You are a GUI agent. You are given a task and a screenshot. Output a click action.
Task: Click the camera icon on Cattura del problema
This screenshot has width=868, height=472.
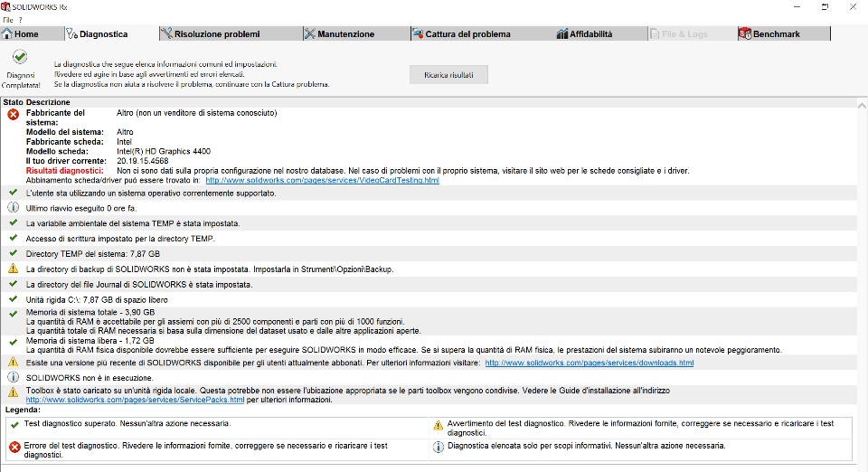418,33
